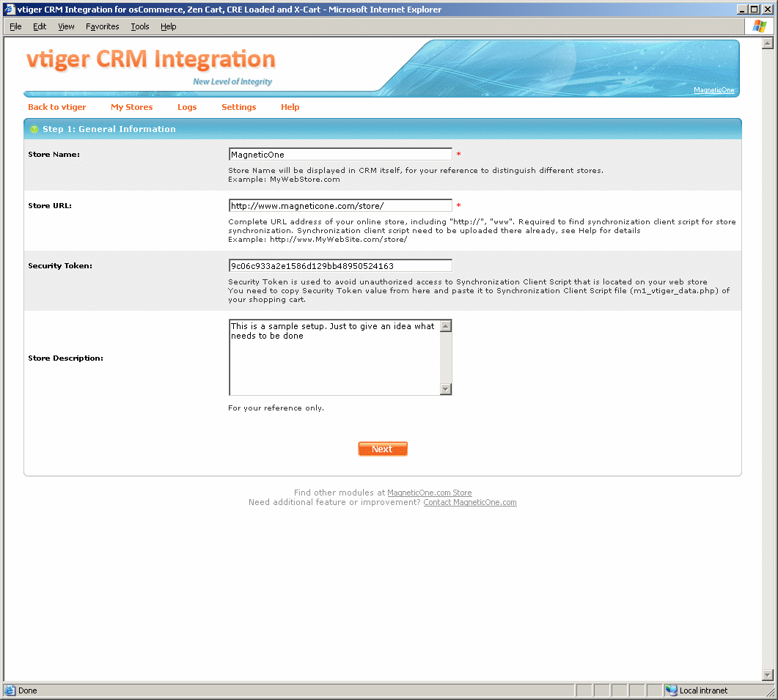Click the 'Done' status bar text
This screenshot has width=778, height=700.
point(28,690)
